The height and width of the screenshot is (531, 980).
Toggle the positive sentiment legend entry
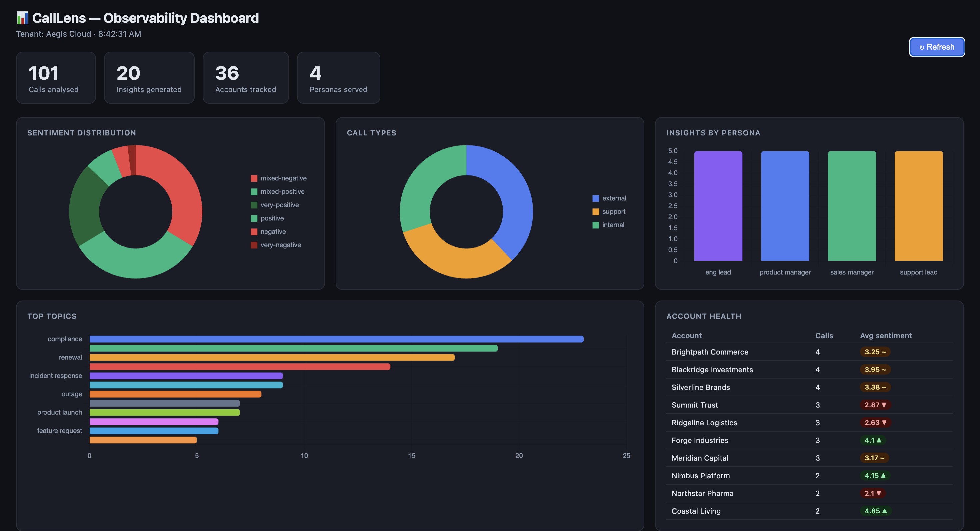click(x=267, y=218)
